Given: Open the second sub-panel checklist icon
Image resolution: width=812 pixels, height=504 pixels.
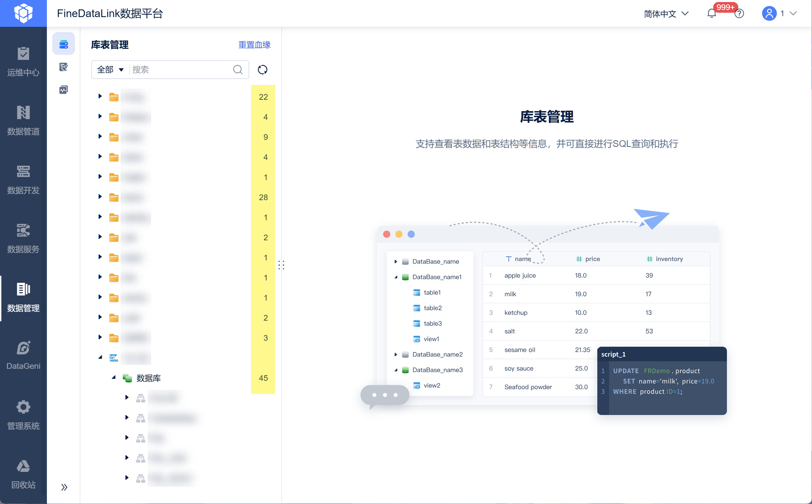Looking at the screenshot, I should (64, 67).
